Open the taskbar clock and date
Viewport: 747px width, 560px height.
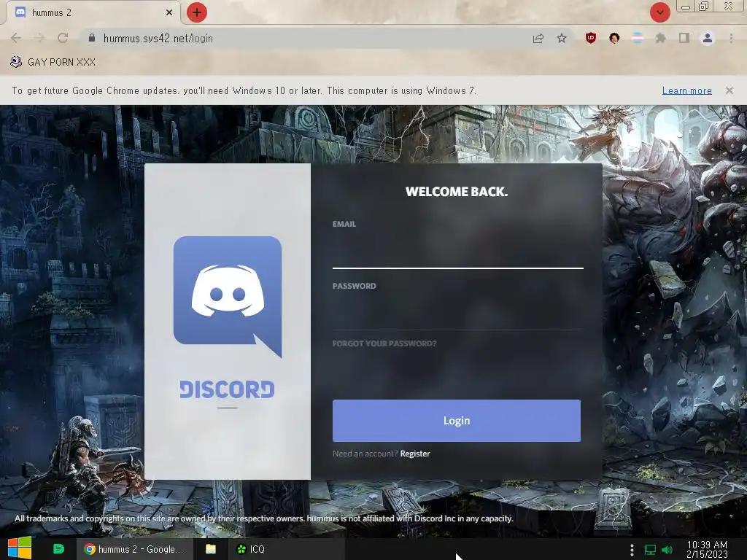(x=707, y=550)
